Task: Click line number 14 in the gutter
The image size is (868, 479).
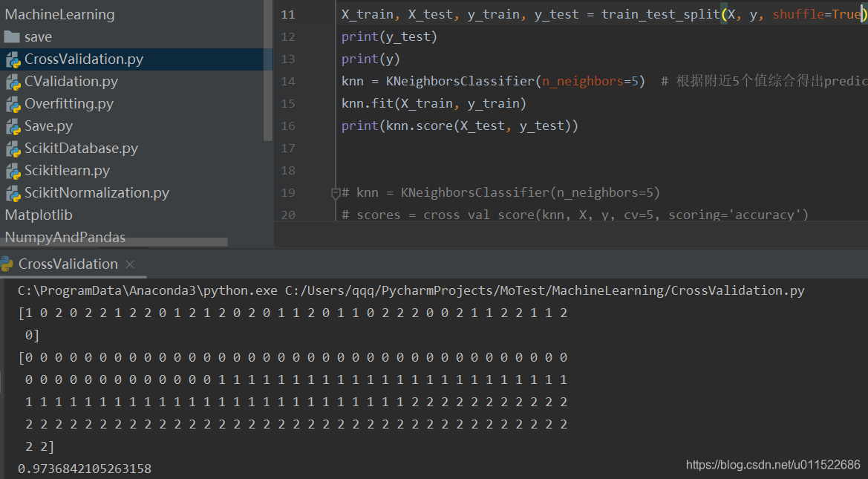Action: coord(288,81)
